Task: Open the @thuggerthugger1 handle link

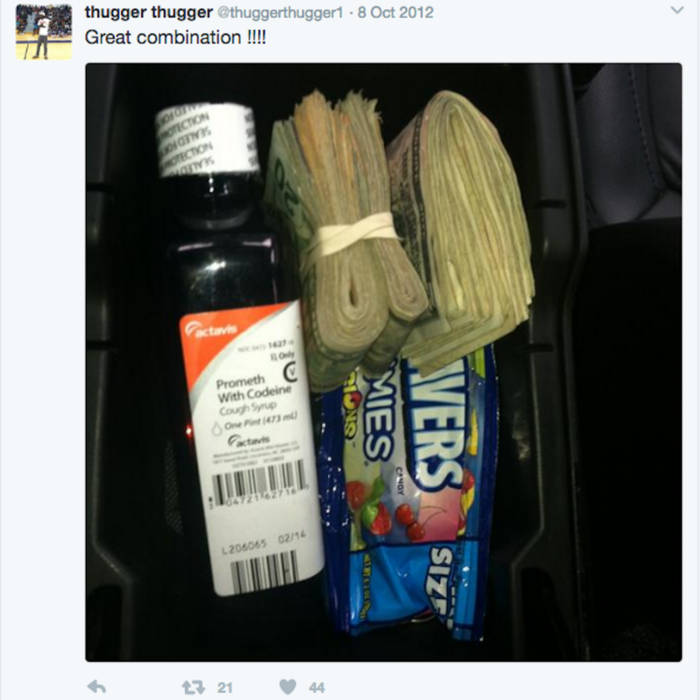Action: [280, 12]
